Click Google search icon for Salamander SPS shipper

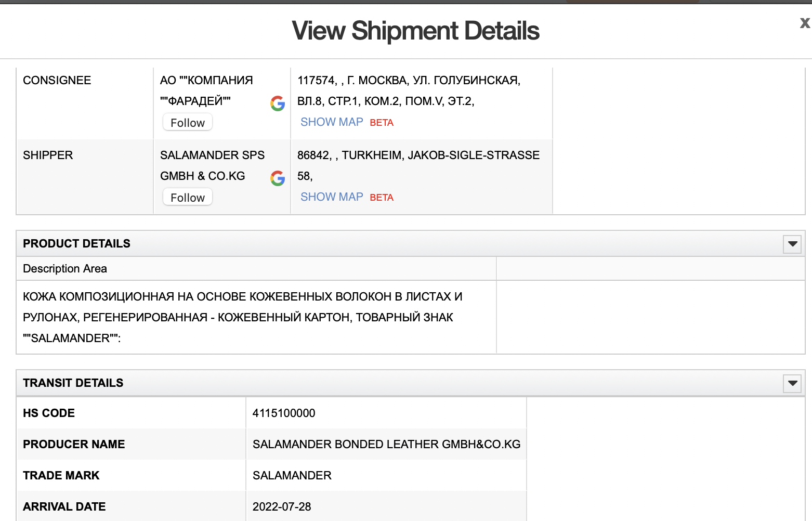(x=278, y=178)
